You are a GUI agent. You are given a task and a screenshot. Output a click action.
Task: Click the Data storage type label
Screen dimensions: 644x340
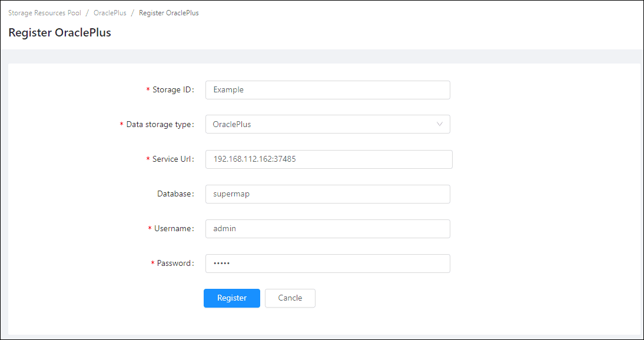pyautogui.click(x=160, y=125)
